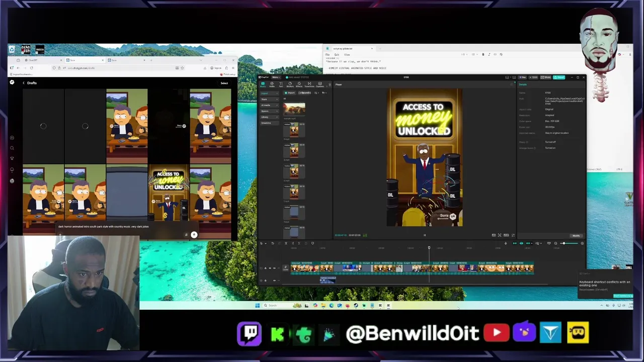Click the Import button in media panel
The width and height of the screenshot is (644, 362).
(x=290, y=93)
